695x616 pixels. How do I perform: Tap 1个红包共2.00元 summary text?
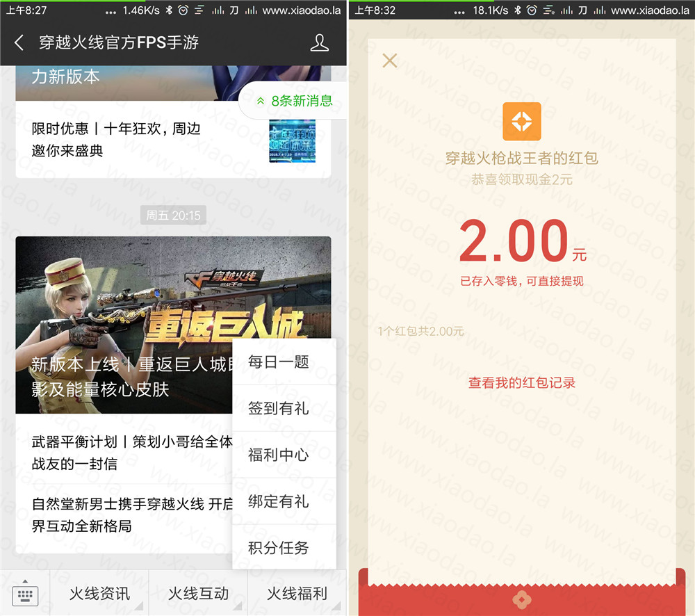click(420, 331)
